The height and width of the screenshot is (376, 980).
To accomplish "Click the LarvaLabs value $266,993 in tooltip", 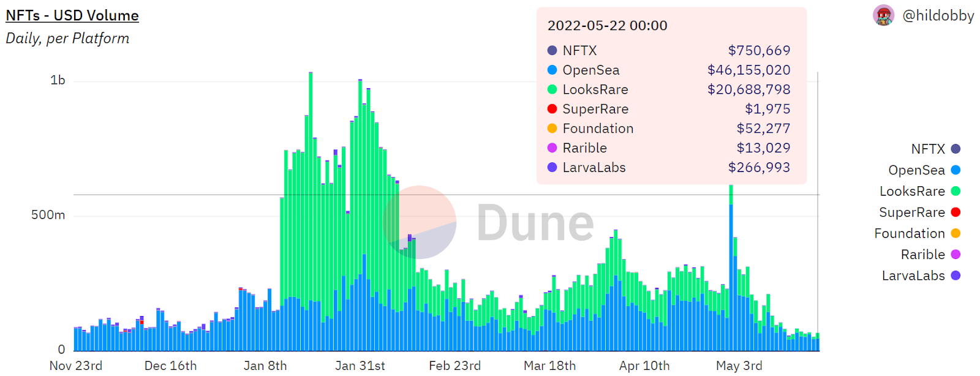I will (x=759, y=167).
